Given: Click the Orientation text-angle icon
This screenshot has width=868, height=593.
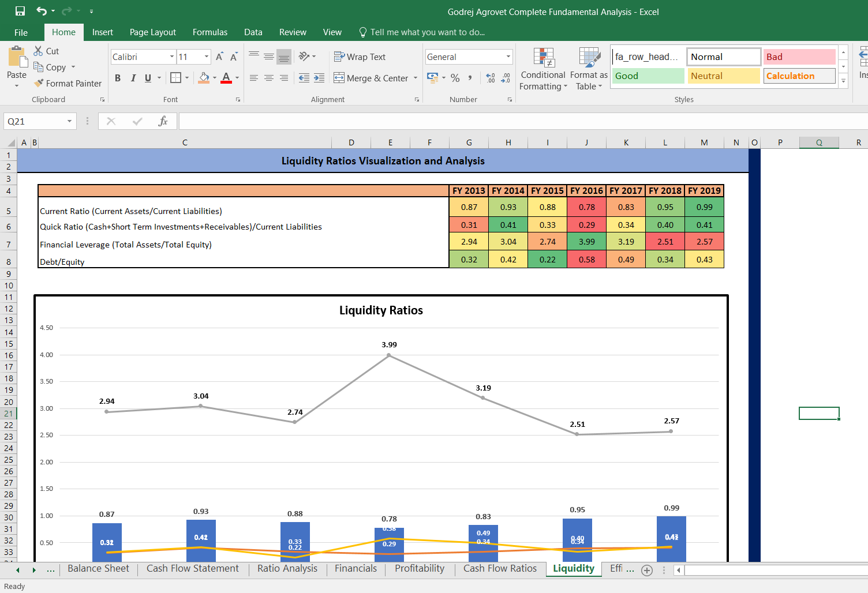Looking at the screenshot, I should pos(304,56).
